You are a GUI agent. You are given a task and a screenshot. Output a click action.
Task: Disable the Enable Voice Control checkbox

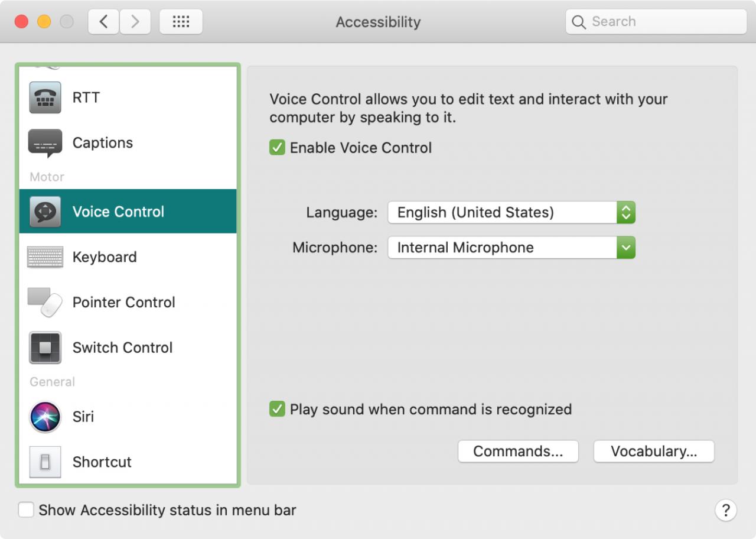point(277,147)
